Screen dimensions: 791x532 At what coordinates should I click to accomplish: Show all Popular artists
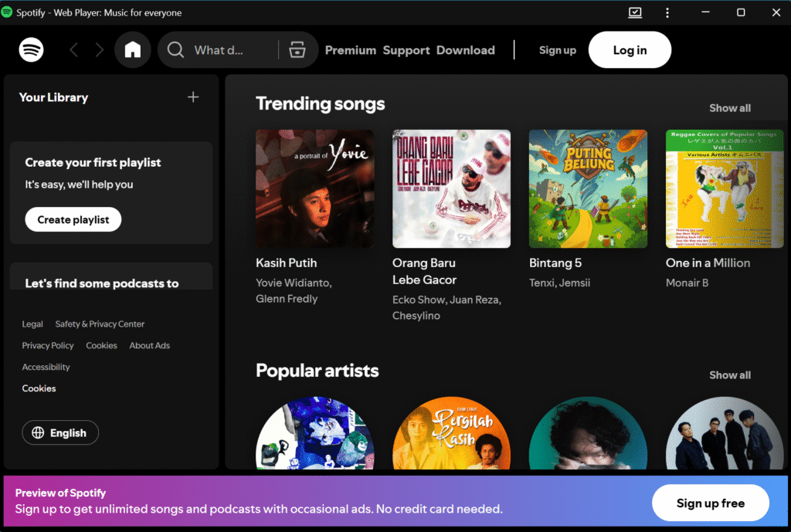tap(730, 375)
